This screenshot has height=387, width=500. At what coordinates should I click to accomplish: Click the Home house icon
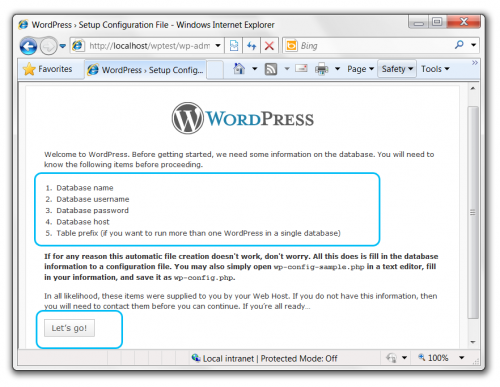(239, 69)
